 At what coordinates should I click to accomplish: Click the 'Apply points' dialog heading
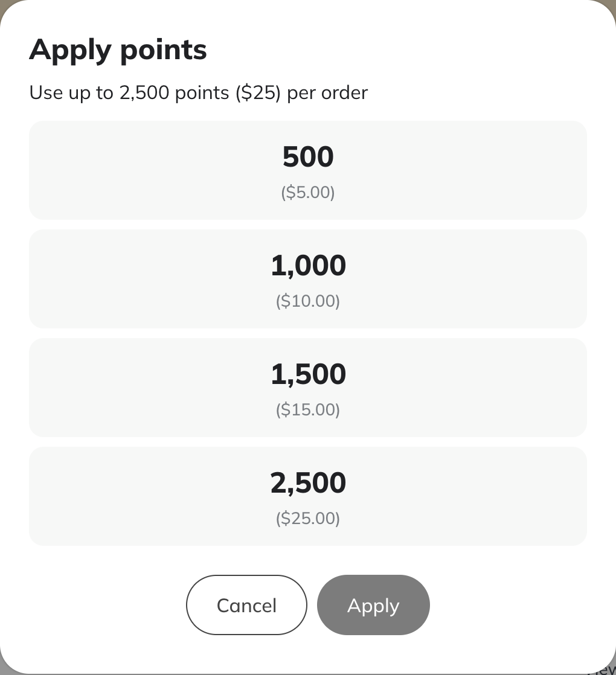[x=118, y=50]
